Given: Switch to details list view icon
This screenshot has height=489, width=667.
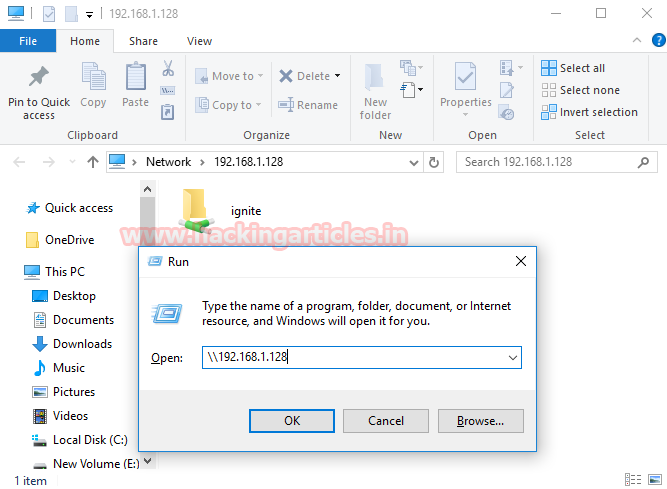Looking at the screenshot, I should point(633,480).
